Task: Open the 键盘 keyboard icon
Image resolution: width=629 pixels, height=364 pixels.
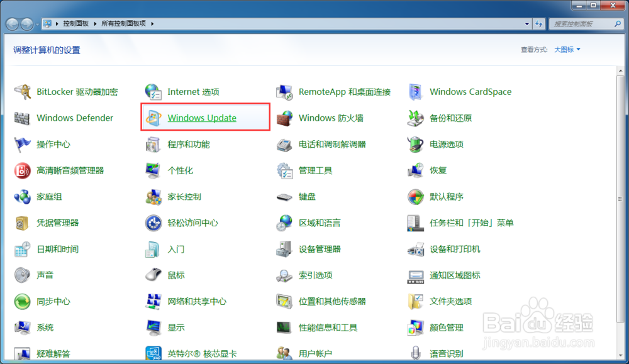Action: 284,197
